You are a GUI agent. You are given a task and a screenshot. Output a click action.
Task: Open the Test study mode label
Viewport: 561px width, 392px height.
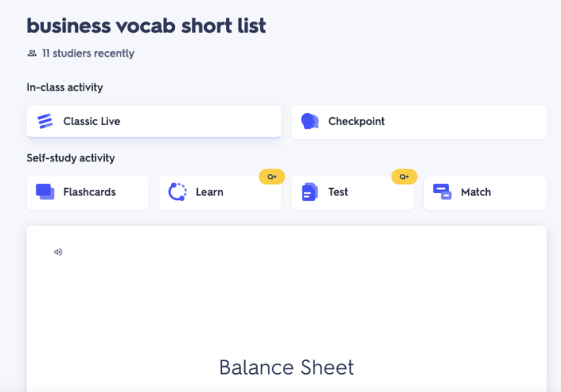click(x=338, y=192)
